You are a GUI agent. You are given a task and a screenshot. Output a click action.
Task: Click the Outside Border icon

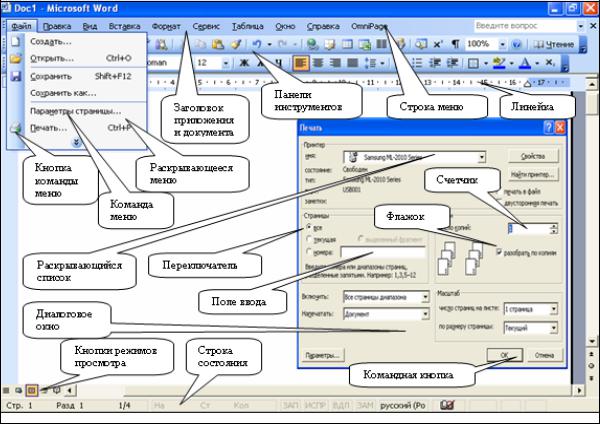coord(473,63)
